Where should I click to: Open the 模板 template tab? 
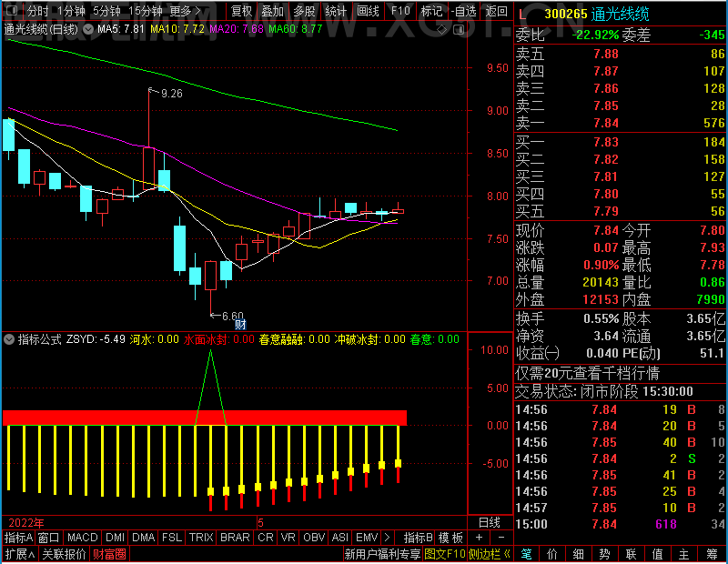[x=450, y=538]
